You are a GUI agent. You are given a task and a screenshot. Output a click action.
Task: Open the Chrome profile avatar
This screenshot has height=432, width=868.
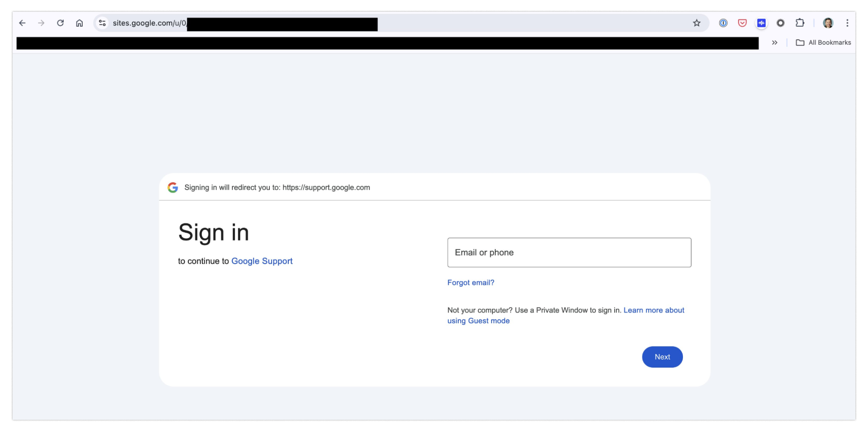pos(828,23)
